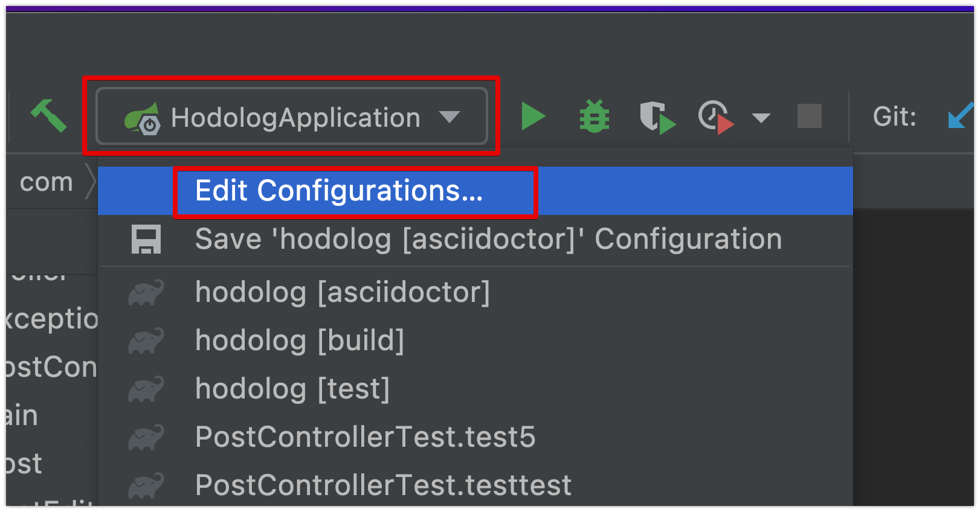Expand the arrow next to the profiler icon
980x512 pixels.
tap(761, 118)
